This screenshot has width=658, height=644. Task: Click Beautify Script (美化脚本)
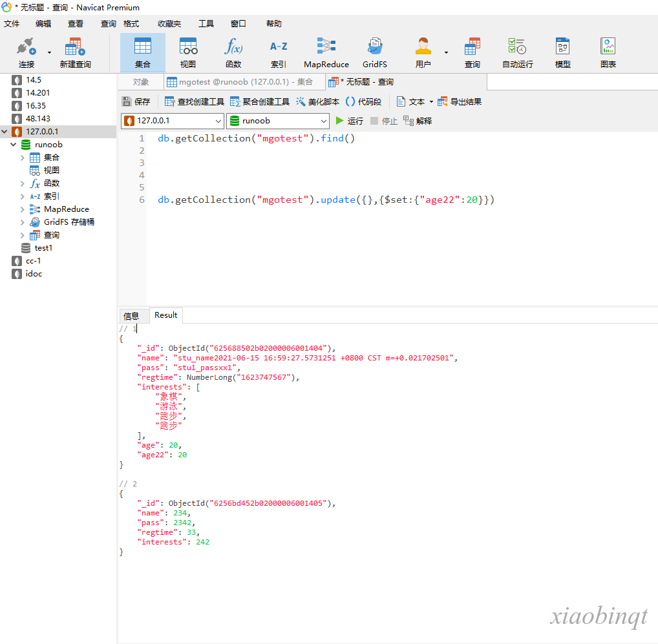tap(317, 101)
